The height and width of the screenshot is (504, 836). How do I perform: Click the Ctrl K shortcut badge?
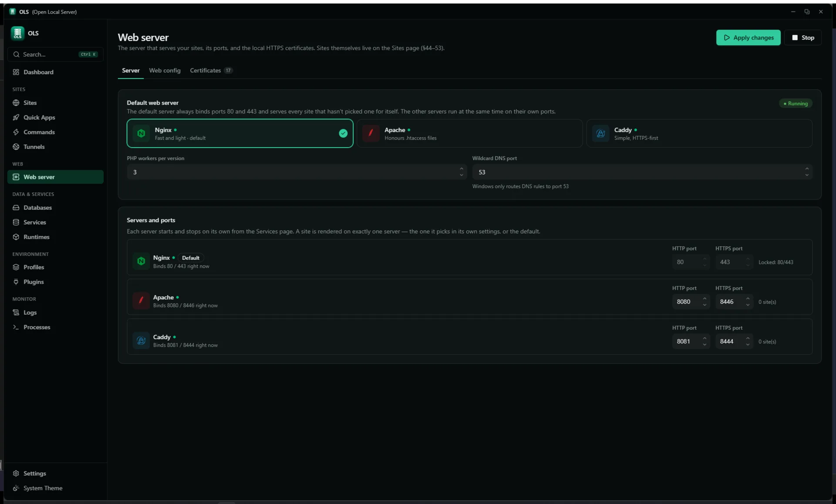pos(88,54)
